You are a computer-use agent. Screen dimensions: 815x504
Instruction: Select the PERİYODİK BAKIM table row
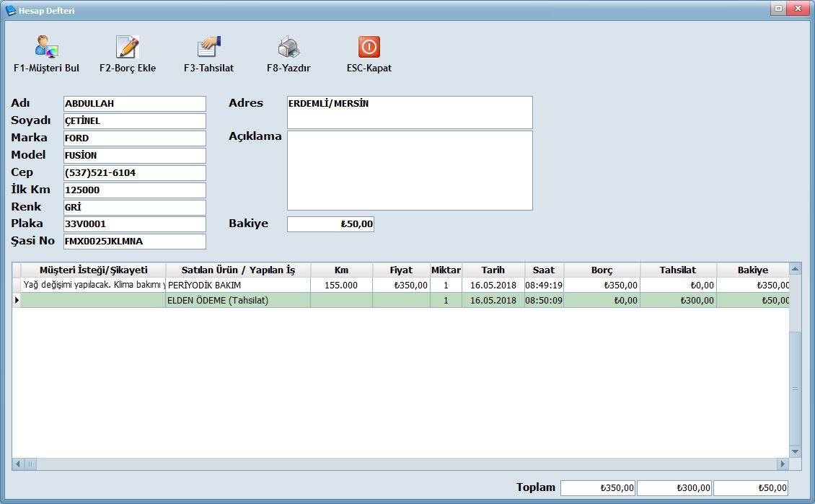(x=238, y=285)
